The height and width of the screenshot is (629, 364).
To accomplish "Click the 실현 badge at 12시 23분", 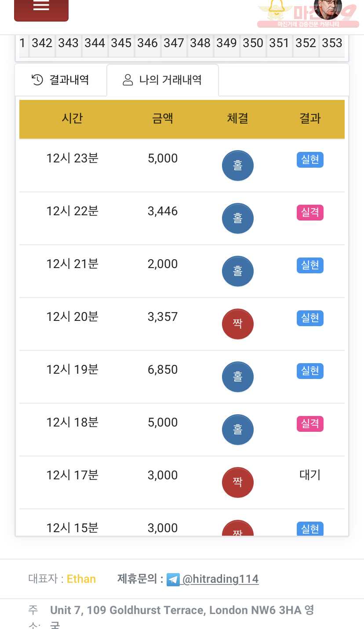I will tap(310, 159).
